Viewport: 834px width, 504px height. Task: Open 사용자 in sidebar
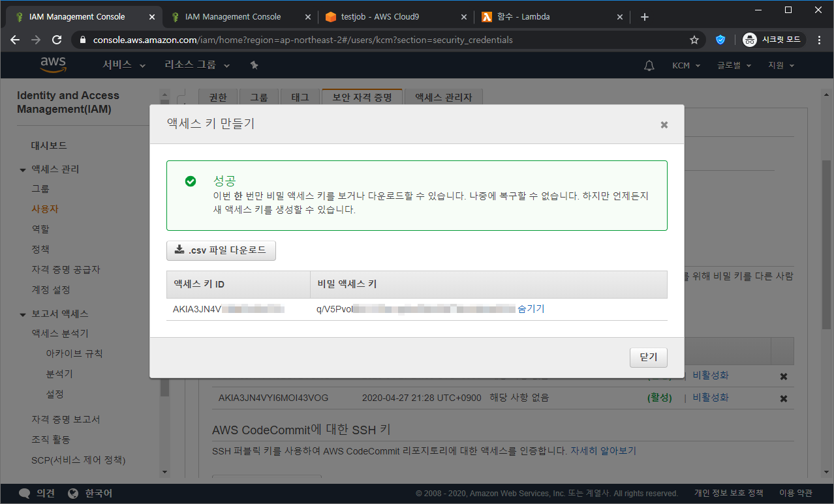pos(45,209)
